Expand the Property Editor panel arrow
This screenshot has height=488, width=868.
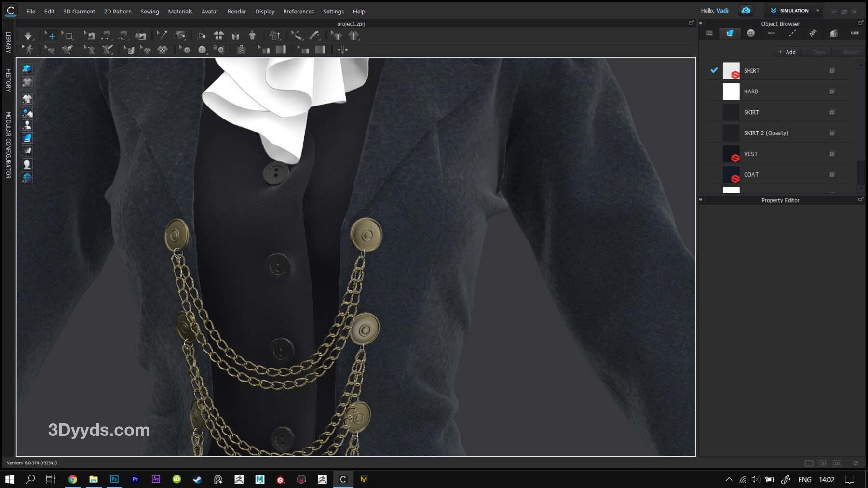pyautogui.click(x=701, y=200)
